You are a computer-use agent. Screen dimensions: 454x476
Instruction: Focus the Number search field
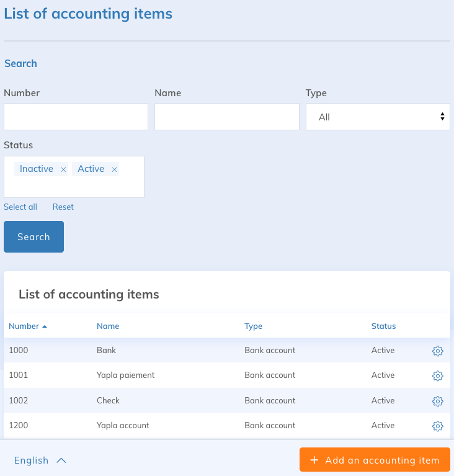[x=76, y=117]
